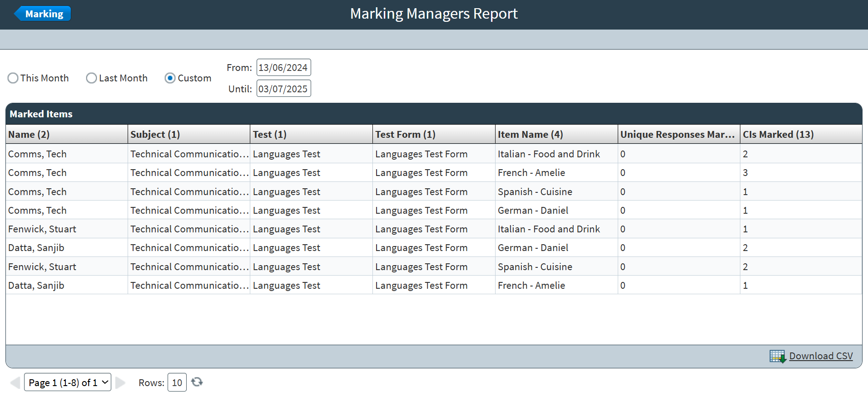Click the refresh rows icon
Image resolution: width=868 pixels, height=397 pixels.
[x=197, y=382]
